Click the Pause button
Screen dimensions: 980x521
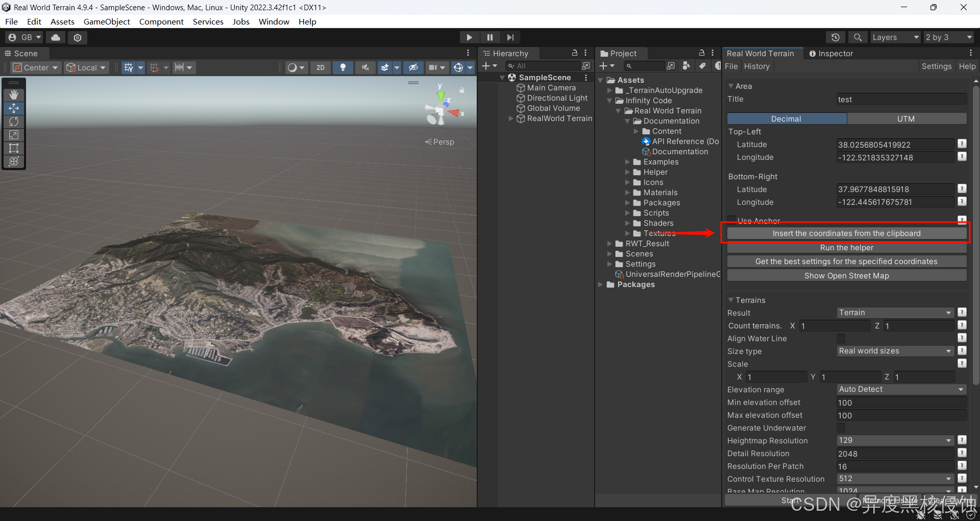tap(489, 37)
